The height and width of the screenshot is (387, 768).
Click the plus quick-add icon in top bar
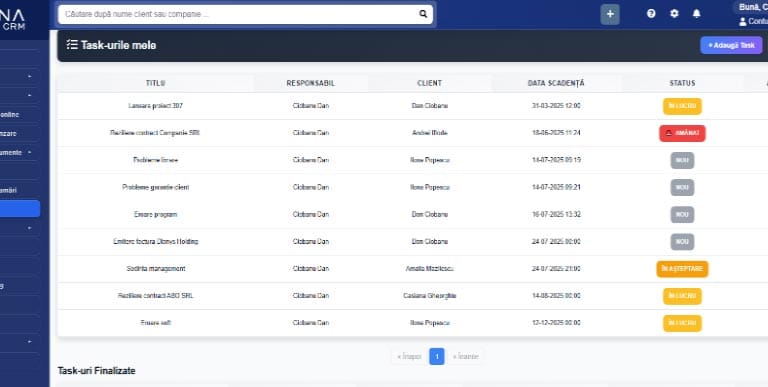tap(610, 14)
